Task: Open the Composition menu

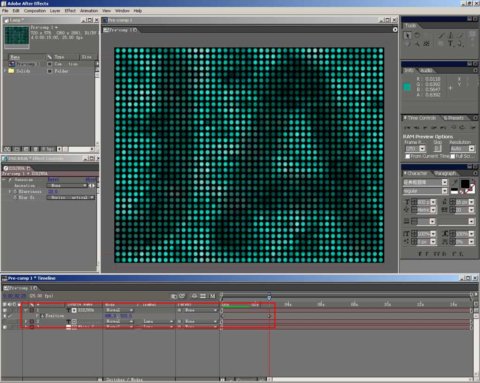Action: click(35, 11)
